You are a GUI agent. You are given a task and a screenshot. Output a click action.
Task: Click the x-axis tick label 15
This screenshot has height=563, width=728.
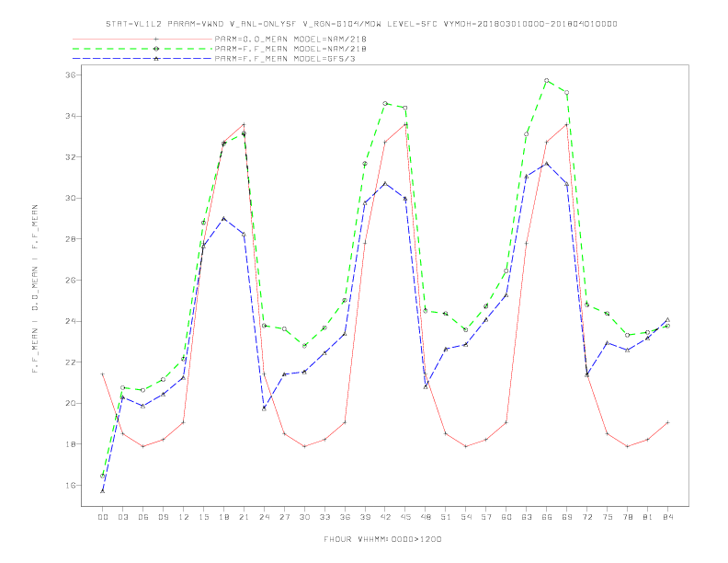[x=203, y=517]
